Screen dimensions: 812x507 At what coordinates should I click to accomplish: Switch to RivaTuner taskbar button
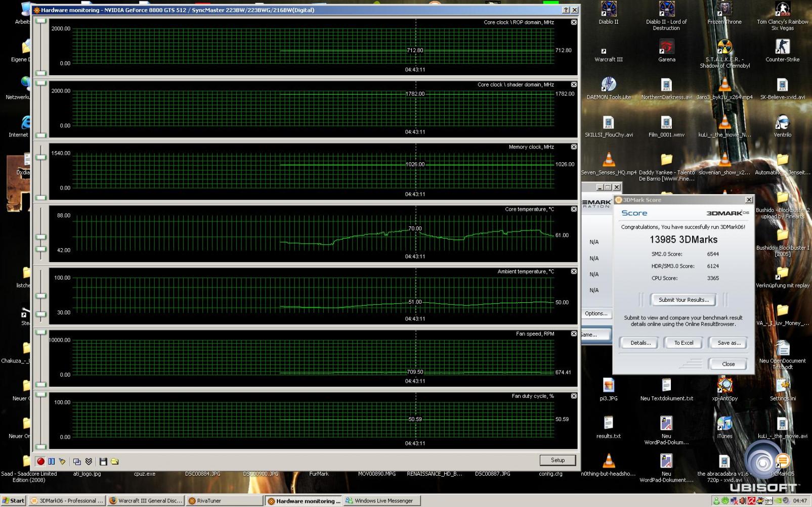[x=224, y=501]
